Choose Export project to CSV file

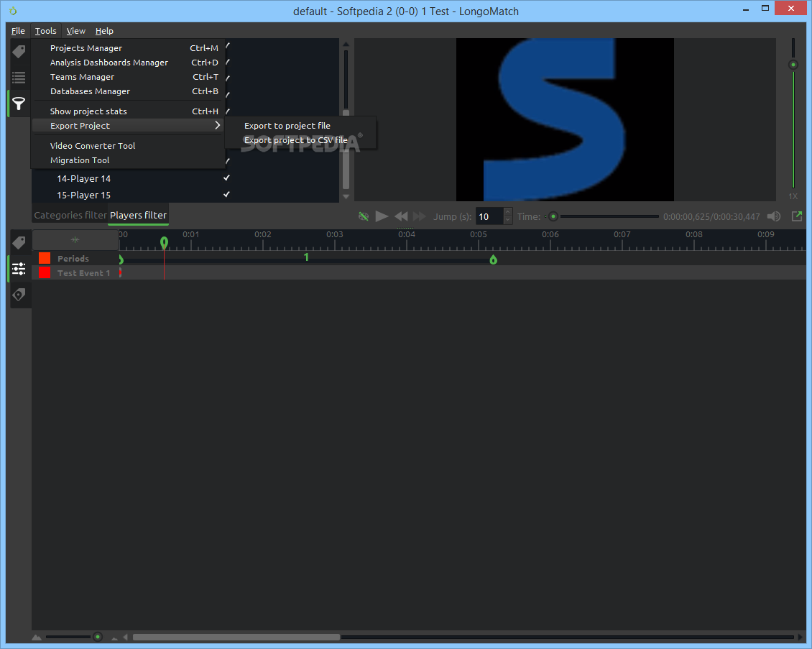click(x=300, y=140)
